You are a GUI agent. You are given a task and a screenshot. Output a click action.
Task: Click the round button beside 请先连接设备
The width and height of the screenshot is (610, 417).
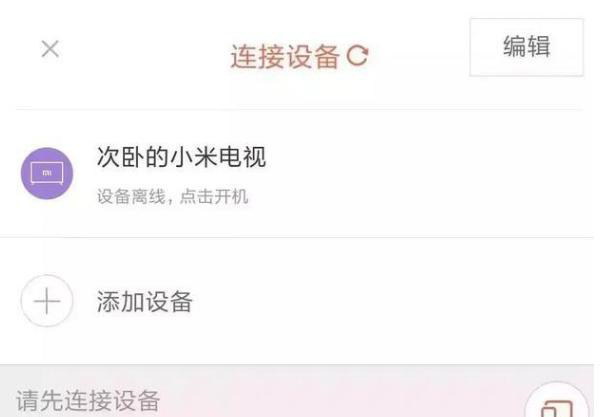[x=557, y=401]
